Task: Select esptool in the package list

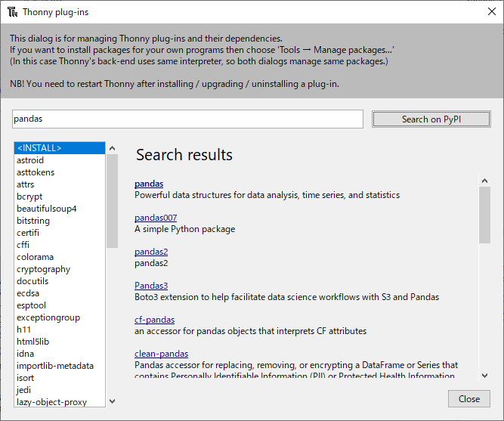Action: [x=60, y=305]
